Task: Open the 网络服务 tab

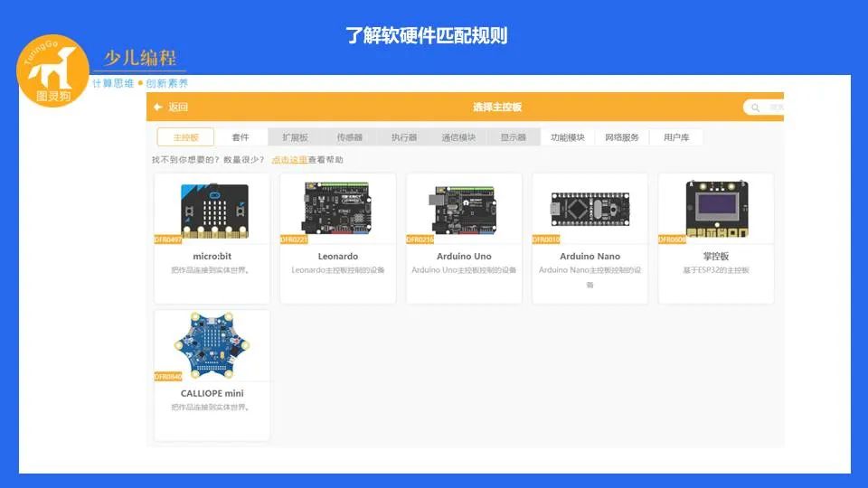Action: click(x=622, y=137)
